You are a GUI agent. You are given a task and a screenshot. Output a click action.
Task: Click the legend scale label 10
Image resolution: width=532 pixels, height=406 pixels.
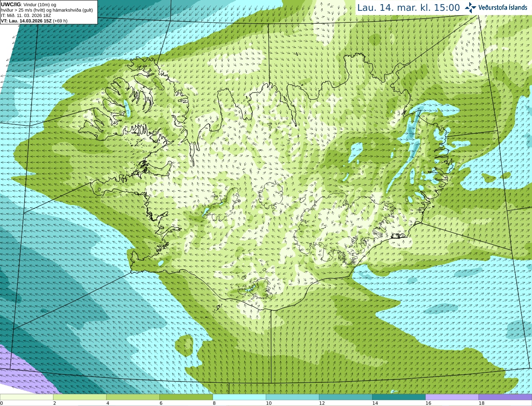[268, 403]
